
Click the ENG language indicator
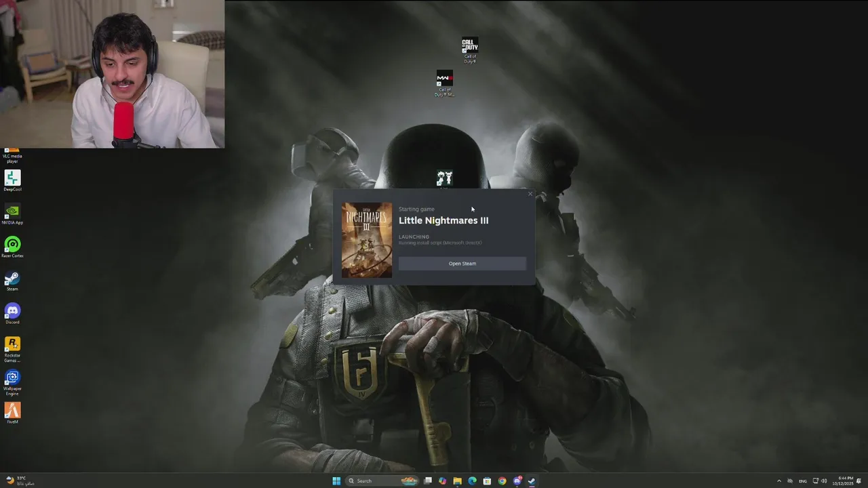click(803, 481)
